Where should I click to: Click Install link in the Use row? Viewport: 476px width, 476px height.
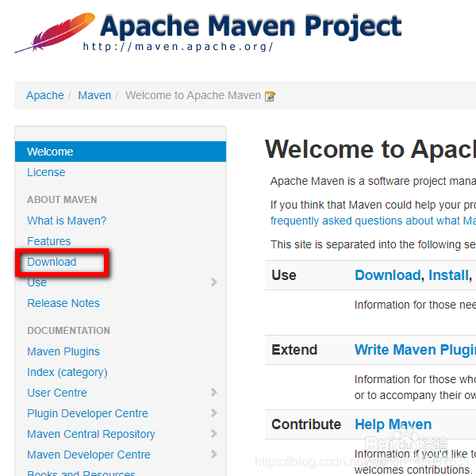tap(449, 275)
